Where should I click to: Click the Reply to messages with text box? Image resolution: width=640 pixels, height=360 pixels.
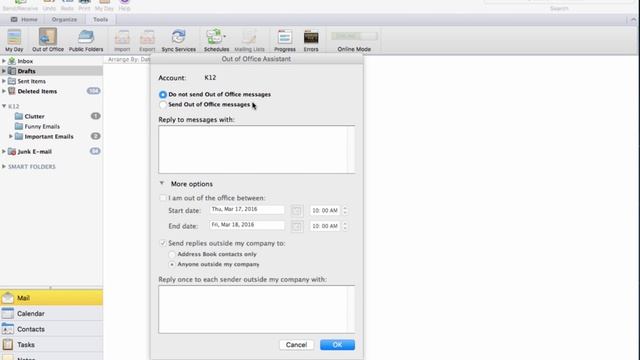pos(256,149)
